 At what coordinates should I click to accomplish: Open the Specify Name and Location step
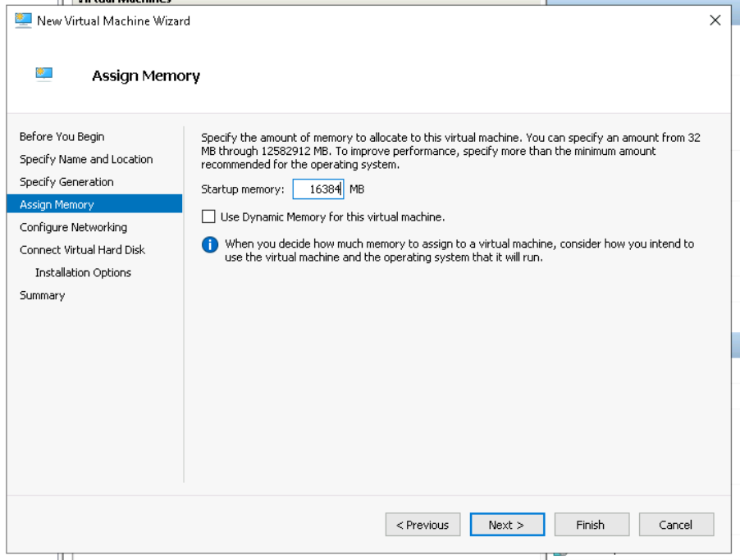86,159
